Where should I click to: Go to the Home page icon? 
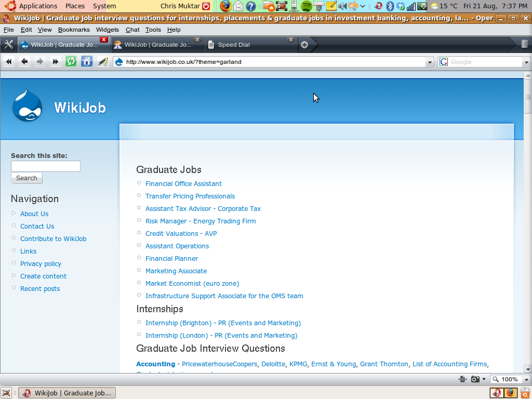tap(87, 62)
